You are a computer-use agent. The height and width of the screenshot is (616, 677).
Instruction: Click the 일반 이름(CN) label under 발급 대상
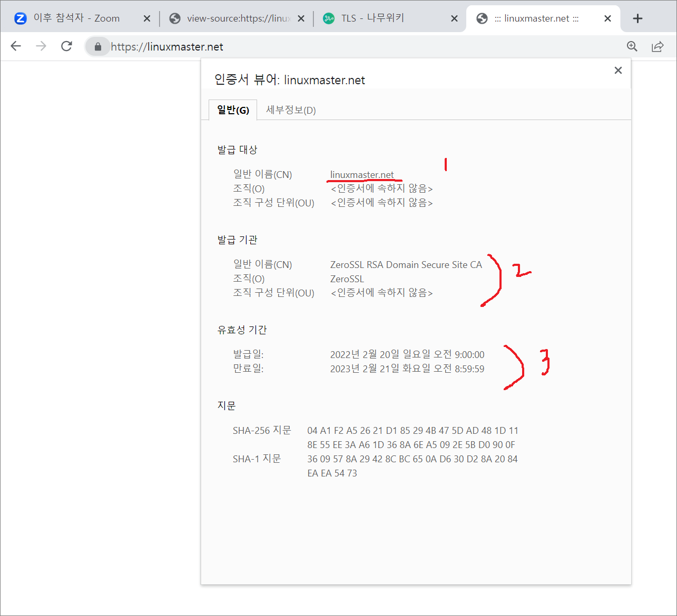262,174
